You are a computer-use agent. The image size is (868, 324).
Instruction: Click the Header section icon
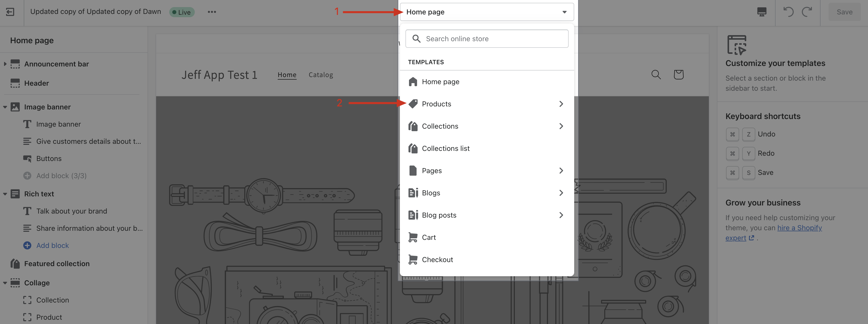point(15,83)
